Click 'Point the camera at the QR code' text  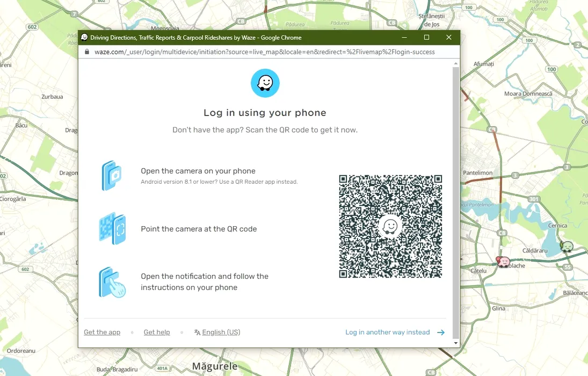point(199,229)
